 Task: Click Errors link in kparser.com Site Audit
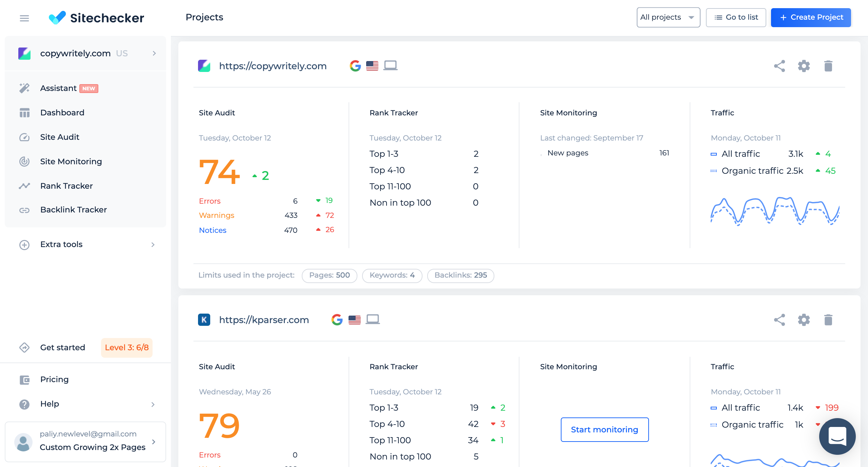pos(210,455)
